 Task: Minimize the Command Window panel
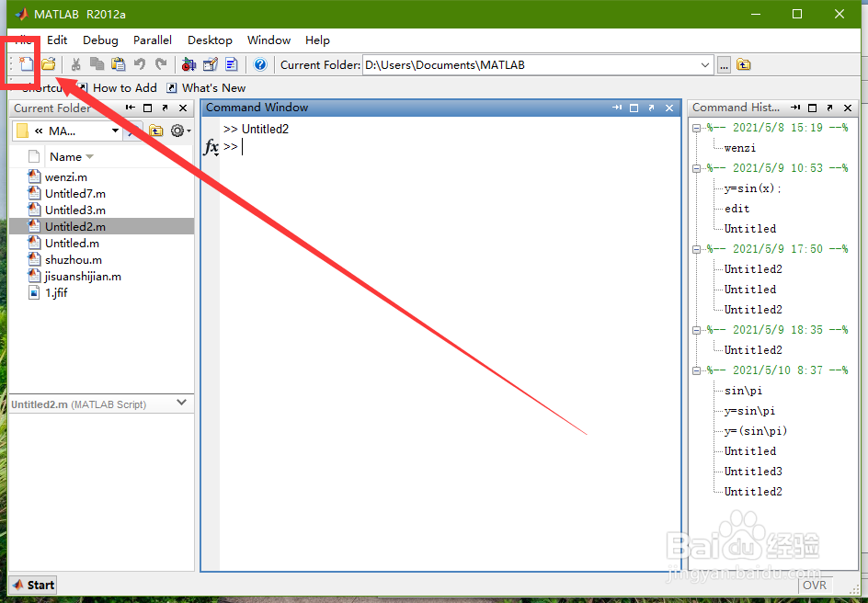[x=617, y=108]
